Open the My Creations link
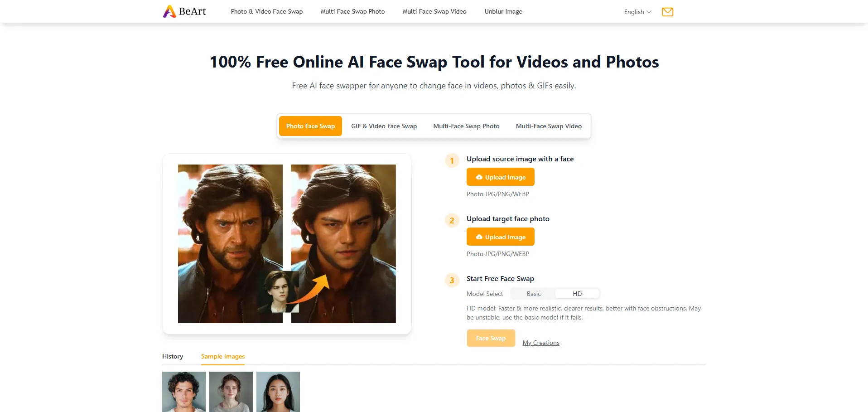 [x=540, y=343]
